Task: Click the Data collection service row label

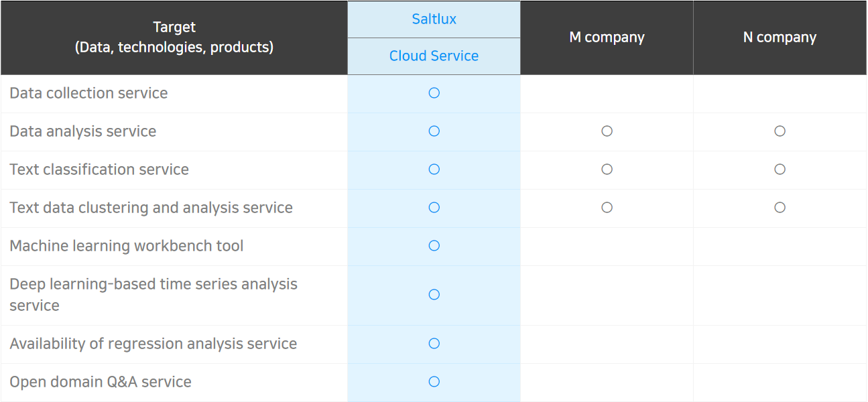Action: point(88,93)
